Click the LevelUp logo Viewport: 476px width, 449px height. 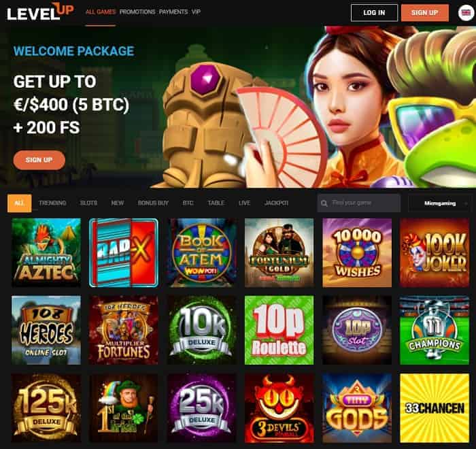(40, 12)
